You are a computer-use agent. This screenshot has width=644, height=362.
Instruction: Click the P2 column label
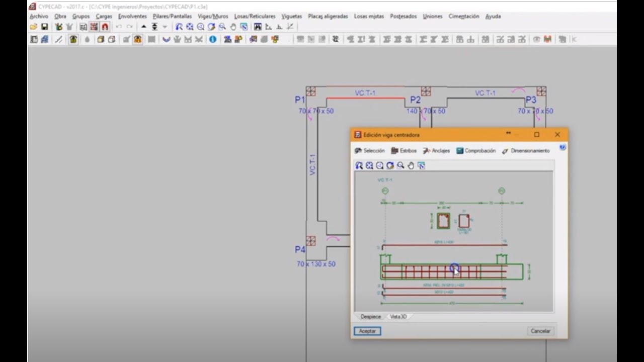point(415,100)
